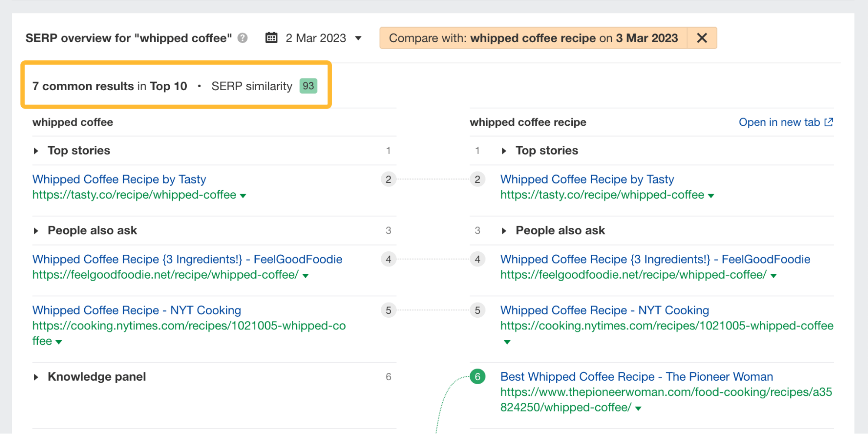Click position circle 5 beside NYT Cooking result

pyautogui.click(x=388, y=310)
